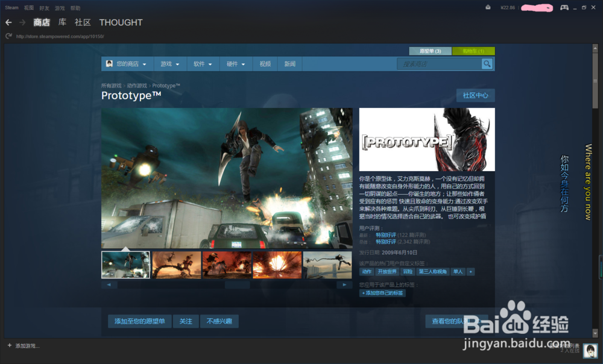603x364 pixels.
Task: Open the 社区 menu item
Action: click(82, 22)
